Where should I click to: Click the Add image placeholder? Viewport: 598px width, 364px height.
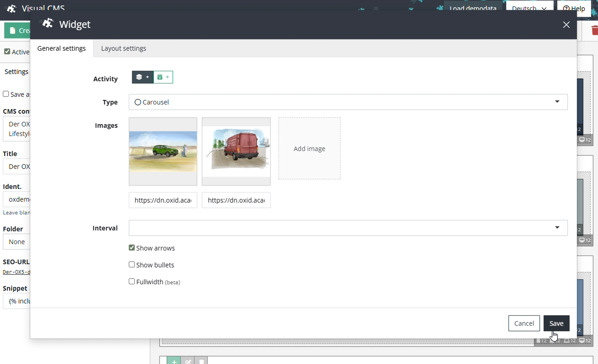pyautogui.click(x=309, y=148)
